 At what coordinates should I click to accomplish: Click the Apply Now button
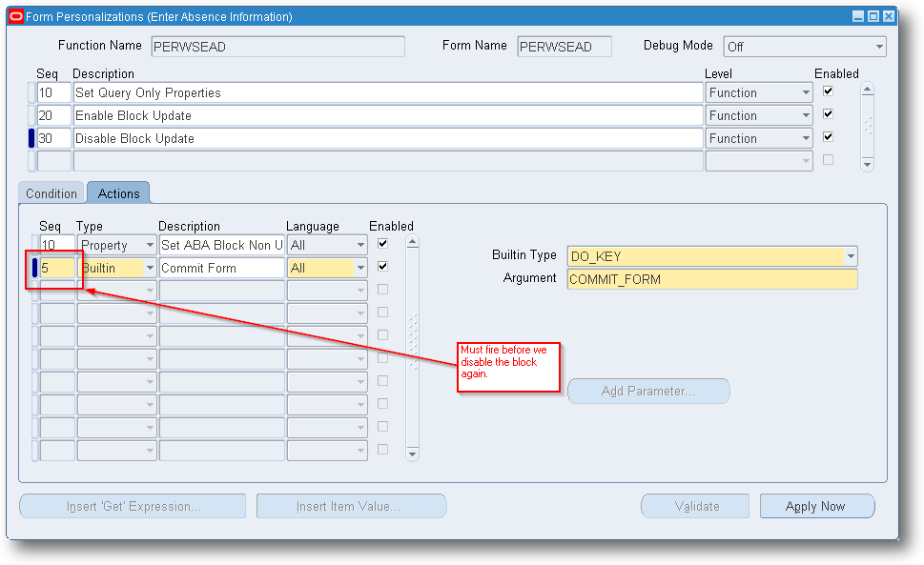[x=817, y=506]
